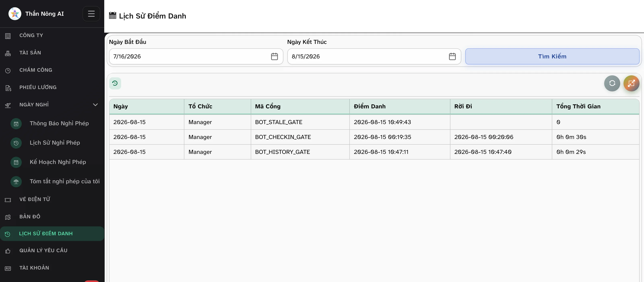
Task: Select the BOT_STALE_GATE cell
Action: coord(300,122)
